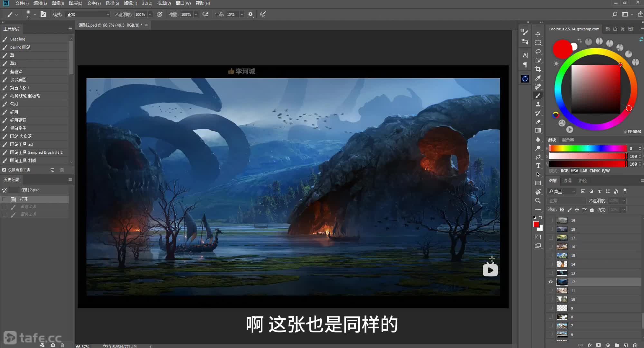Open layer fill 填充 dropdown arrow
This screenshot has width=644, height=348.
624,210
